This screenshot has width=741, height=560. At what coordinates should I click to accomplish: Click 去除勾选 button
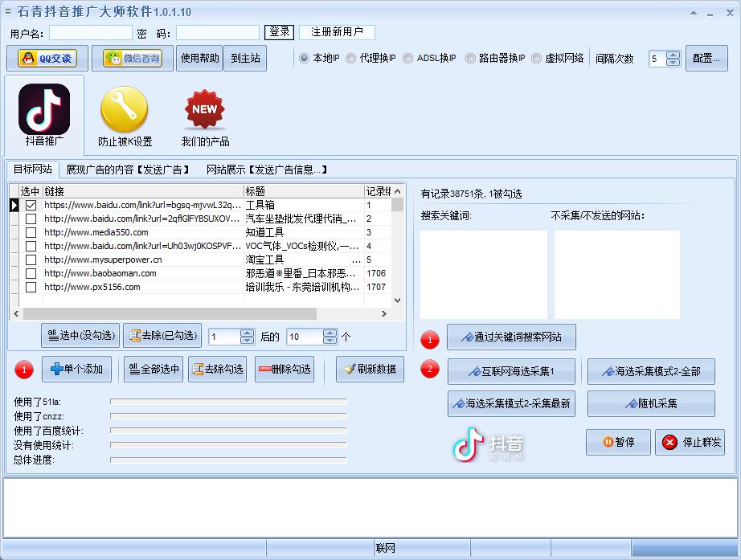click(217, 369)
